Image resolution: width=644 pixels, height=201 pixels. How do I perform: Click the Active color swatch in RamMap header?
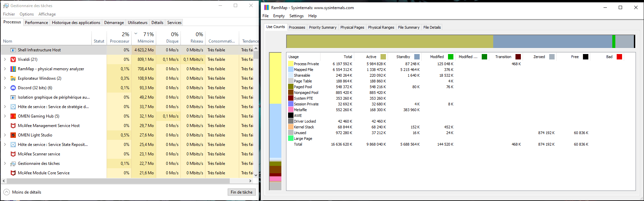[383, 57]
